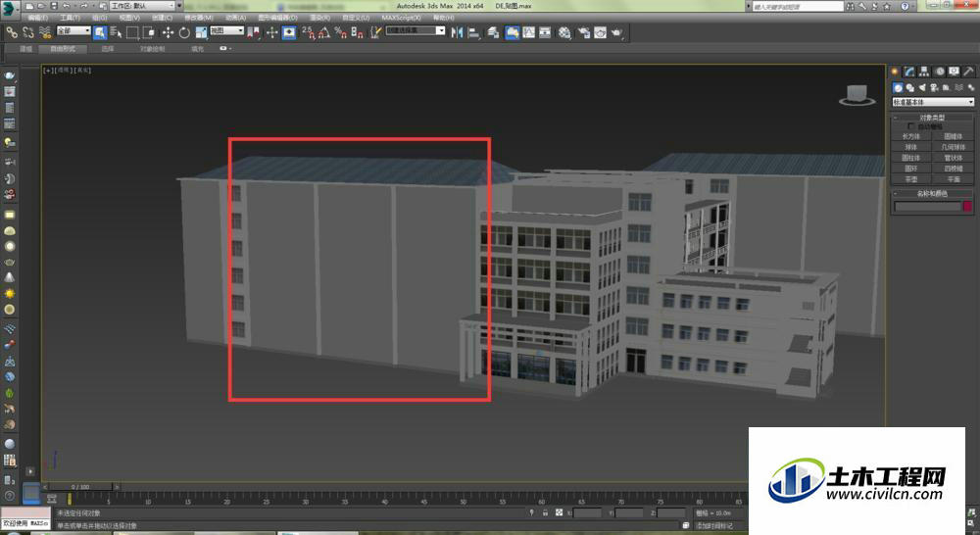This screenshot has height=535, width=980.
Task: Click the 长方体 box button
Action: tap(911, 136)
